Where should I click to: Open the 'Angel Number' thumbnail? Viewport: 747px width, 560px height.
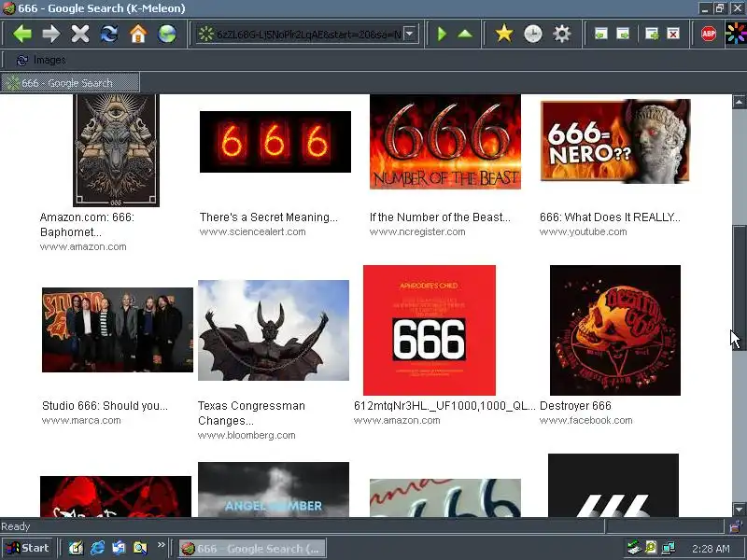tap(274, 489)
